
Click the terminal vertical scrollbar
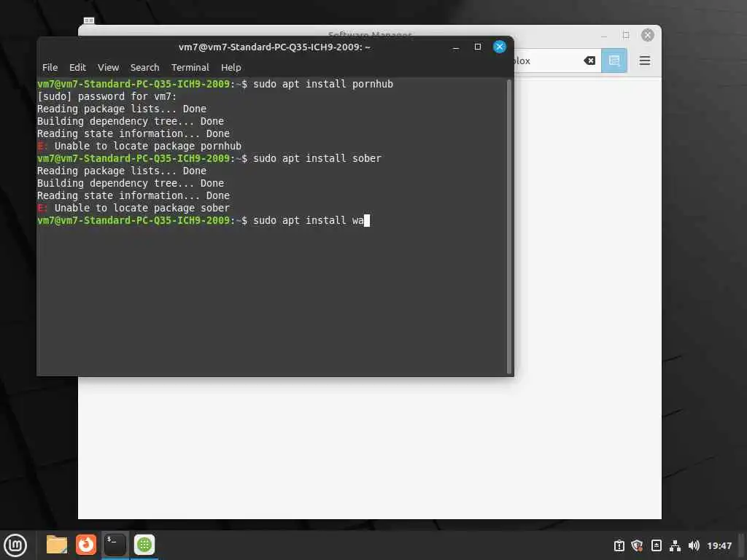(x=508, y=226)
